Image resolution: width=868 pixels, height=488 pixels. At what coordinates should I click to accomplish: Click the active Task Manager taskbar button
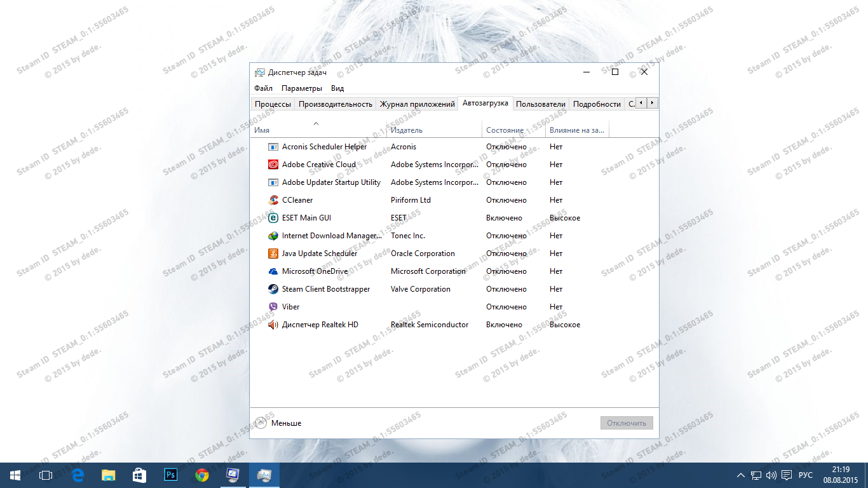pos(264,475)
